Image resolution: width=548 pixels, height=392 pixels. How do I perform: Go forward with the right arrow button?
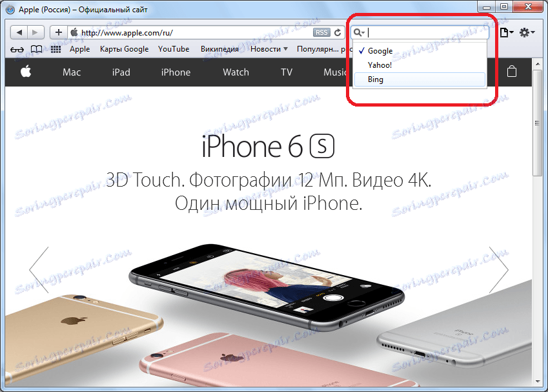36,32
